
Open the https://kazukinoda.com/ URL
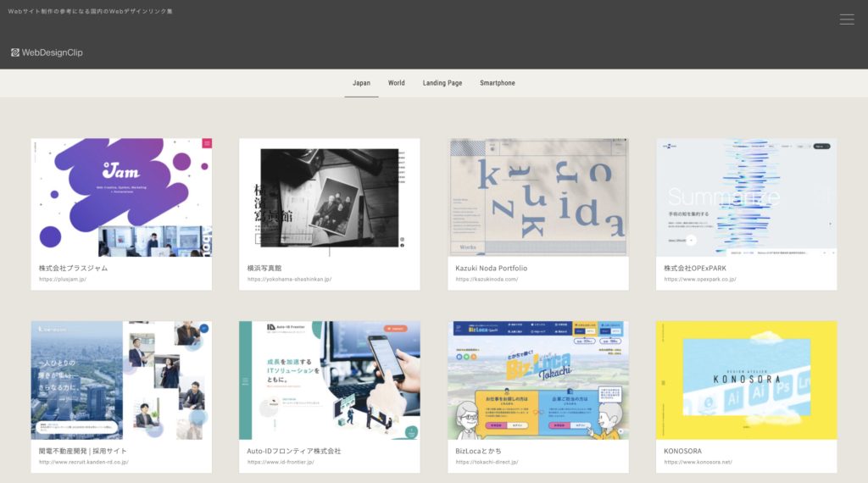(487, 280)
